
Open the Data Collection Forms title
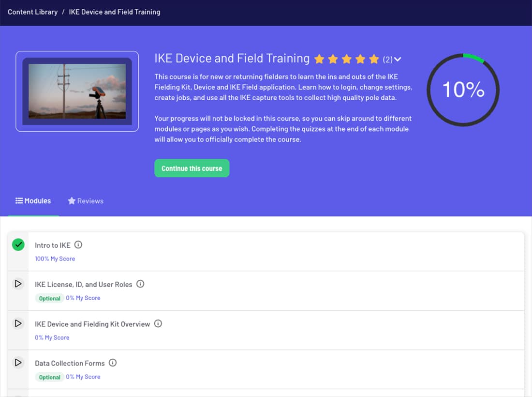(70, 364)
